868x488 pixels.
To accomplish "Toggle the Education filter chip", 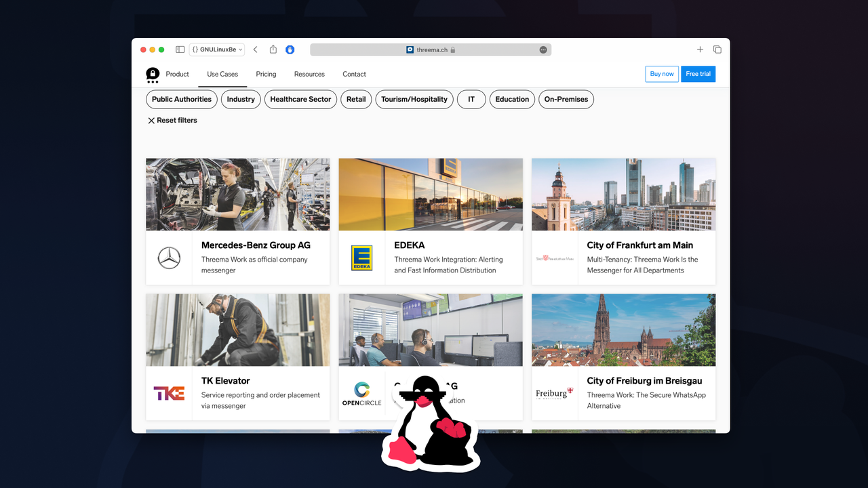I will click(x=512, y=99).
